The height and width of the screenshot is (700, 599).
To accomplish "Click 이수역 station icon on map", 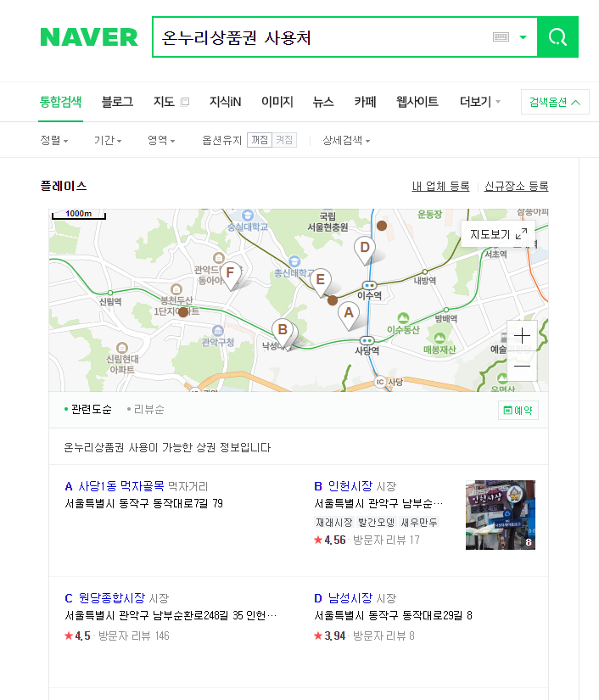I will coord(369,285).
